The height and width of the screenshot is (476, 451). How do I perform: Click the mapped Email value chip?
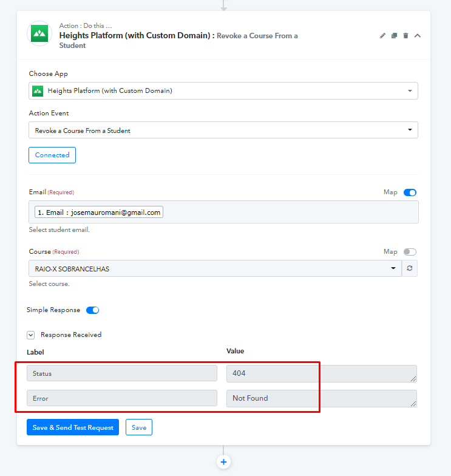pyautogui.click(x=99, y=212)
